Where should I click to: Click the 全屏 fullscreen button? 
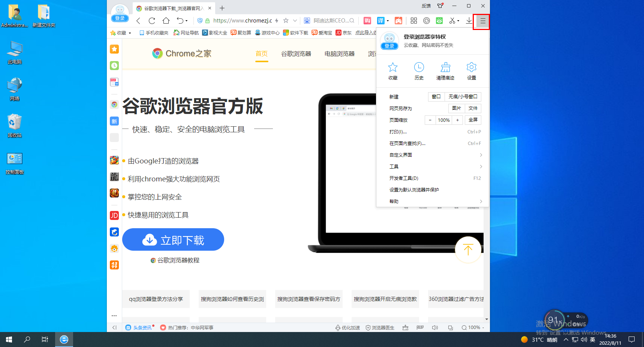click(473, 120)
